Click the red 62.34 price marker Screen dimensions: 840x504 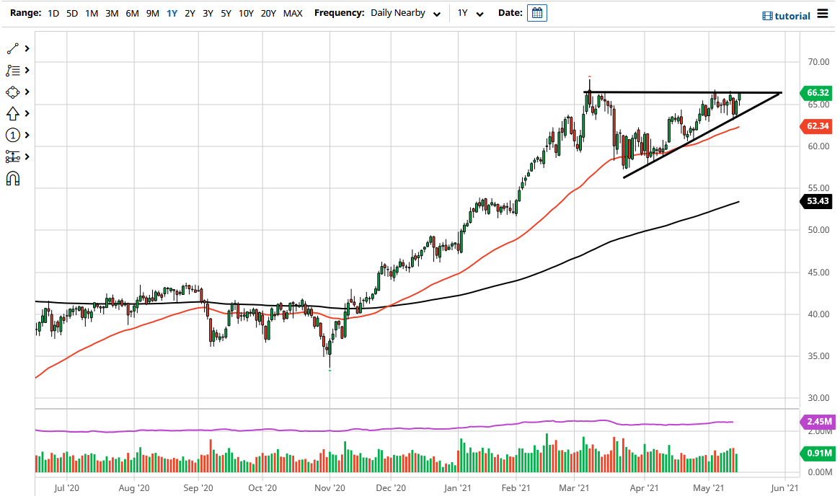815,126
